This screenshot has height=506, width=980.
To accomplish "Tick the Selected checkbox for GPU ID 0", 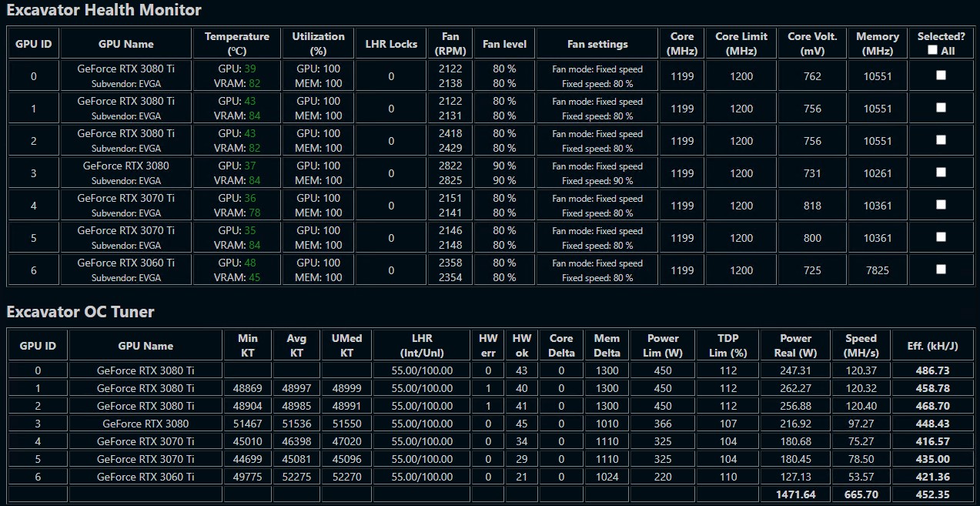I will coord(941,75).
